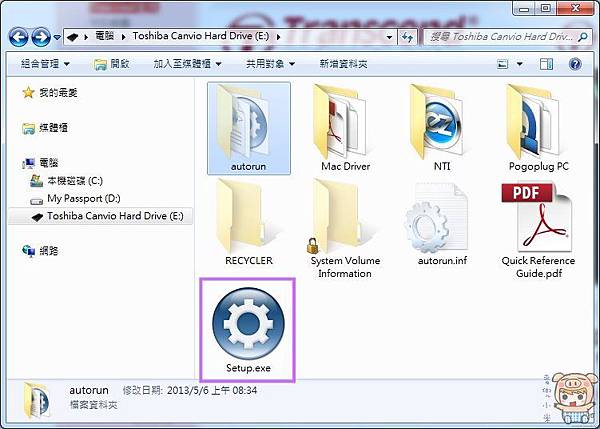Click 新增資料夾 to create folder
The height and width of the screenshot is (429, 600).
click(x=343, y=64)
